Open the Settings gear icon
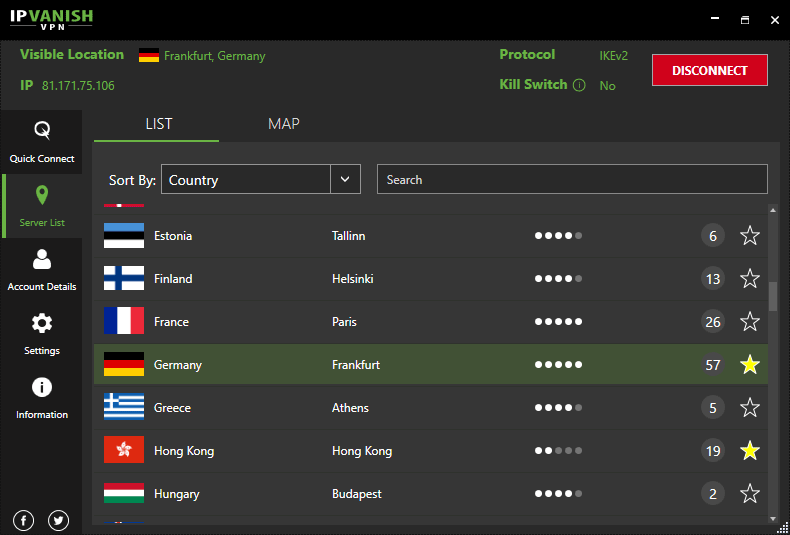The height and width of the screenshot is (535, 790). pos(42,323)
